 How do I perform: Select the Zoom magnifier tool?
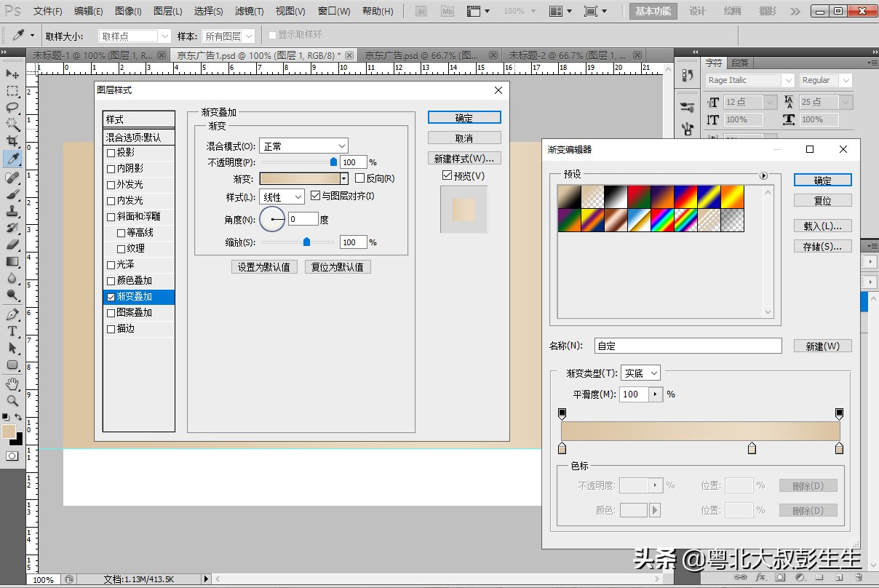pyautogui.click(x=12, y=401)
